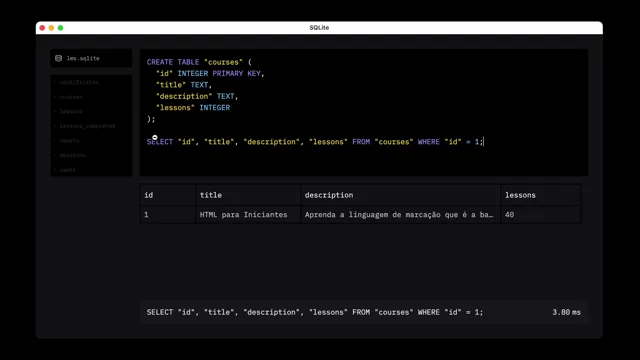The width and height of the screenshot is (640, 360).
Task: Click WHERE keyword in the editor query
Action: [x=429, y=142]
